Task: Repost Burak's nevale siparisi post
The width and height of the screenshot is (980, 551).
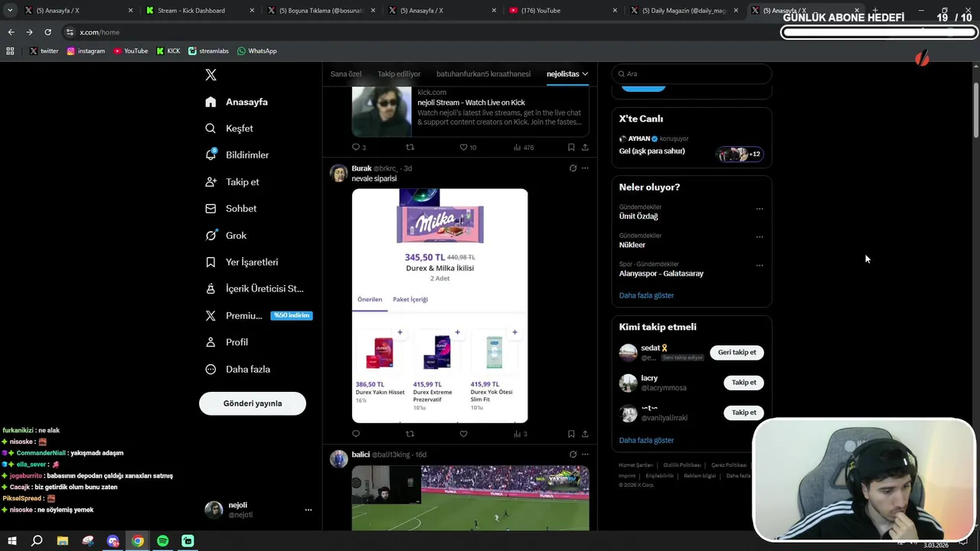Action: pos(410,434)
